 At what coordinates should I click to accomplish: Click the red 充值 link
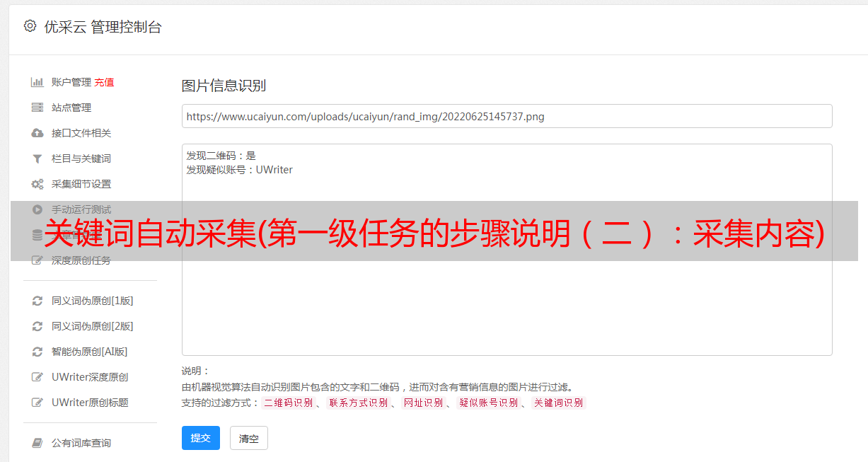pyautogui.click(x=104, y=82)
